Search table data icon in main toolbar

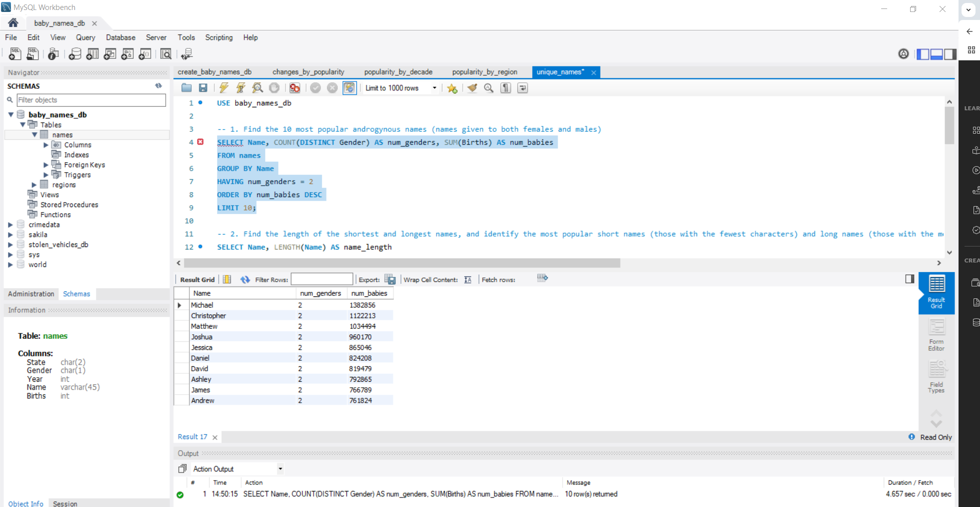[x=166, y=54]
